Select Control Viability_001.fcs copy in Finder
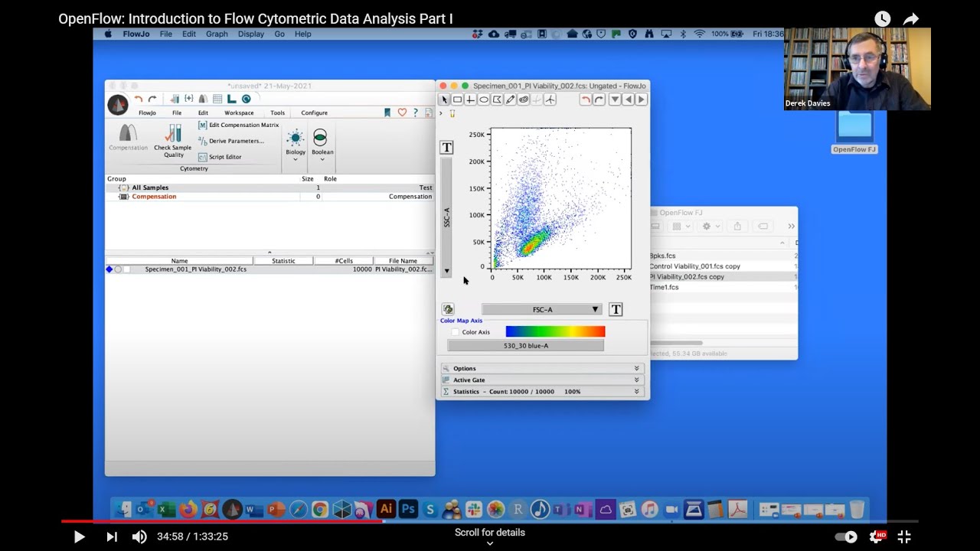This screenshot has height=551, width=980. click(x=695, y=266)
